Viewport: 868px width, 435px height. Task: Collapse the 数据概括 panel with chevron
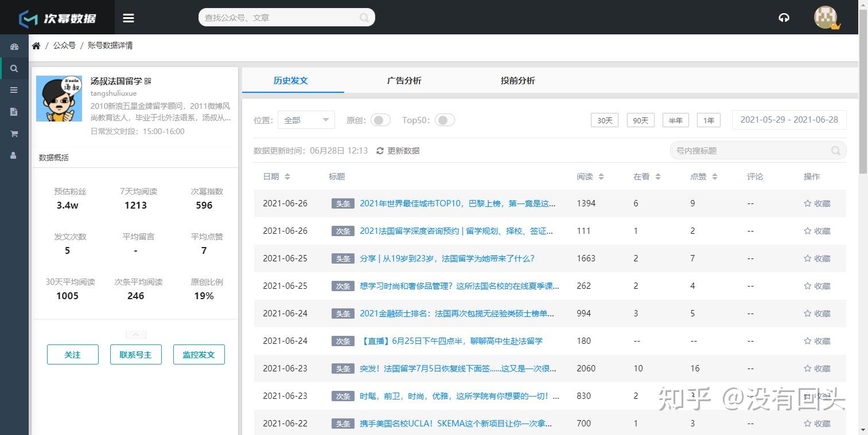pyautogui.click(x=136, y=334)
